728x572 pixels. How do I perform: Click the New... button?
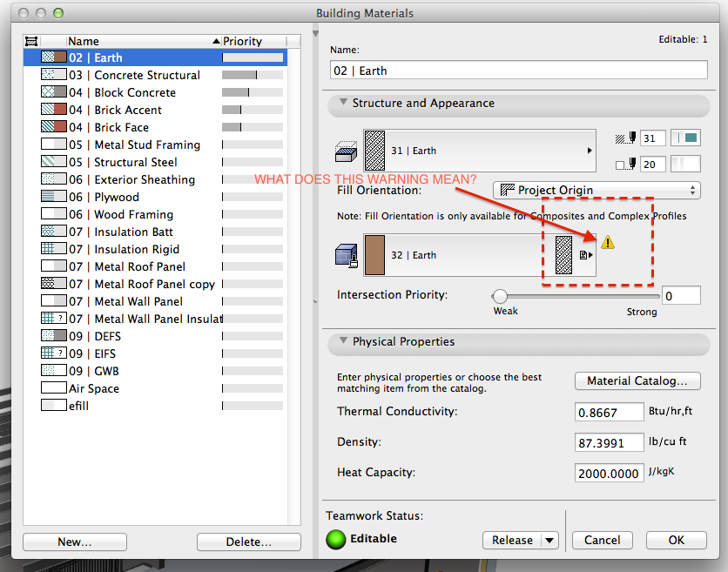[x=75, y=542]
